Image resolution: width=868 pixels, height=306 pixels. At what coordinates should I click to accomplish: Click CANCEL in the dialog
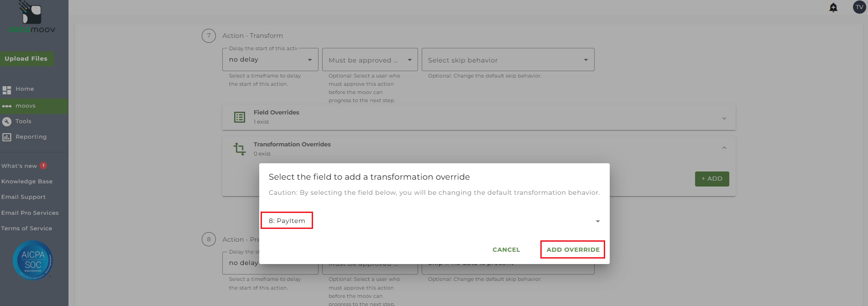tap(506, 250)
